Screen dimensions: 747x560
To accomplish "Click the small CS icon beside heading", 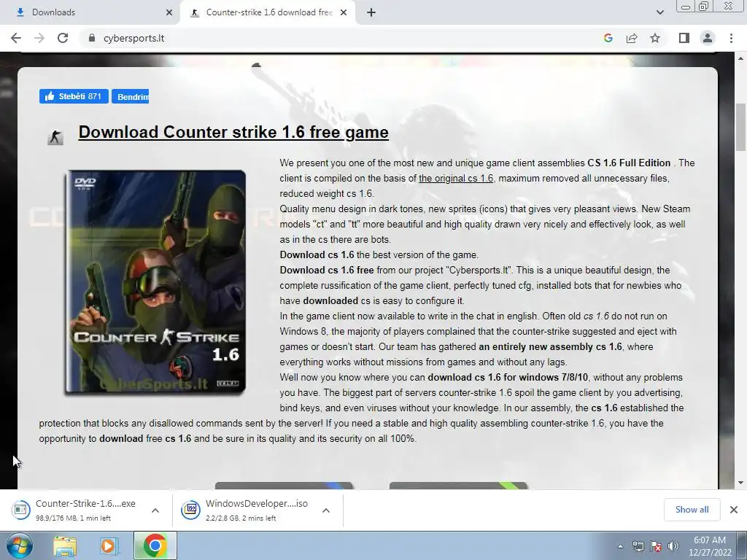I will point(55,137).
